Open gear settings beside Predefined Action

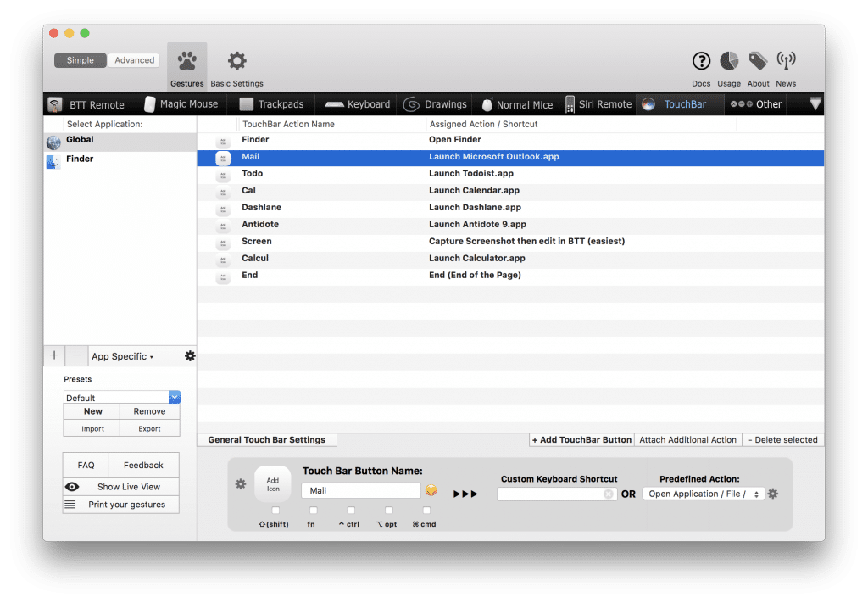click(773, 494)
